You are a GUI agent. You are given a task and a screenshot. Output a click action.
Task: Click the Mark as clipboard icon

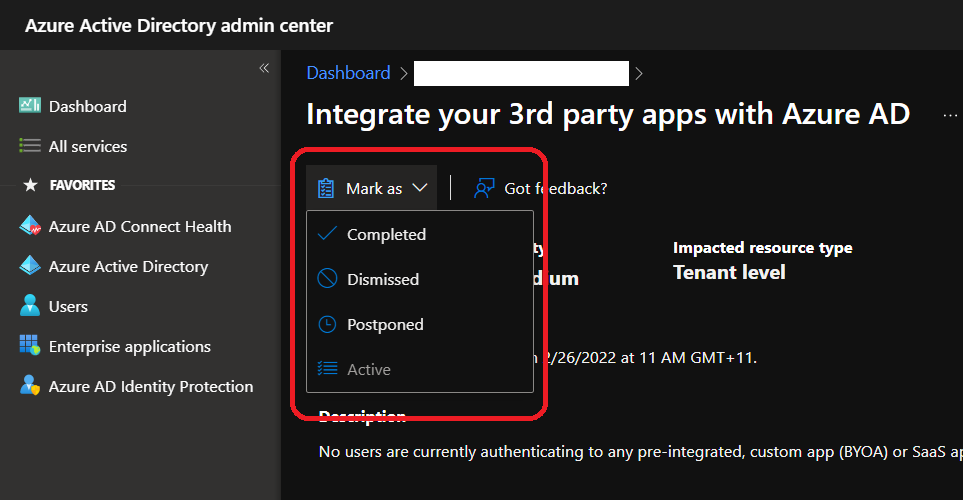(x=326, y=188)
